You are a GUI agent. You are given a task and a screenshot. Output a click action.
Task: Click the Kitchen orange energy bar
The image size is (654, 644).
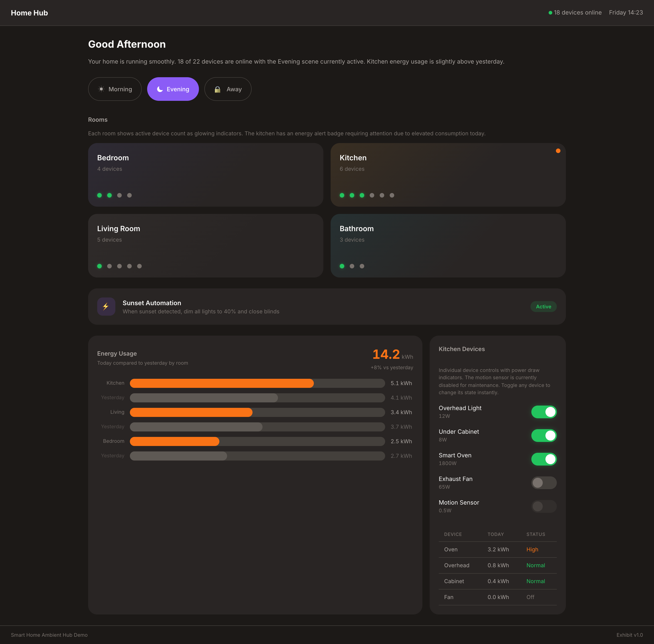(221, 383)
